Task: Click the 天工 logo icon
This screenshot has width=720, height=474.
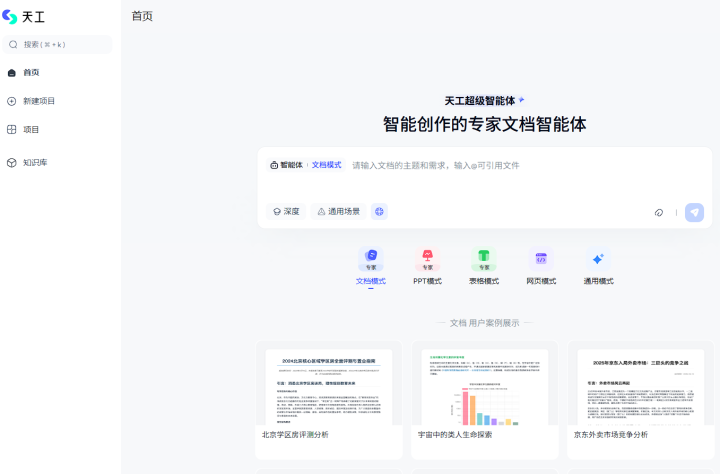Action: (x=11, y=17)
